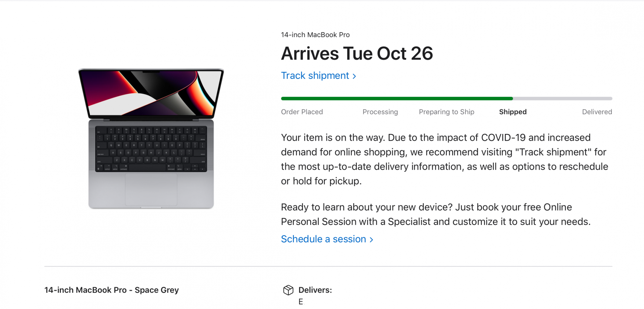Click the Delivers label text
Viewport: 644px width, 309px height.
pyautogui.click(x=315, y=290)
